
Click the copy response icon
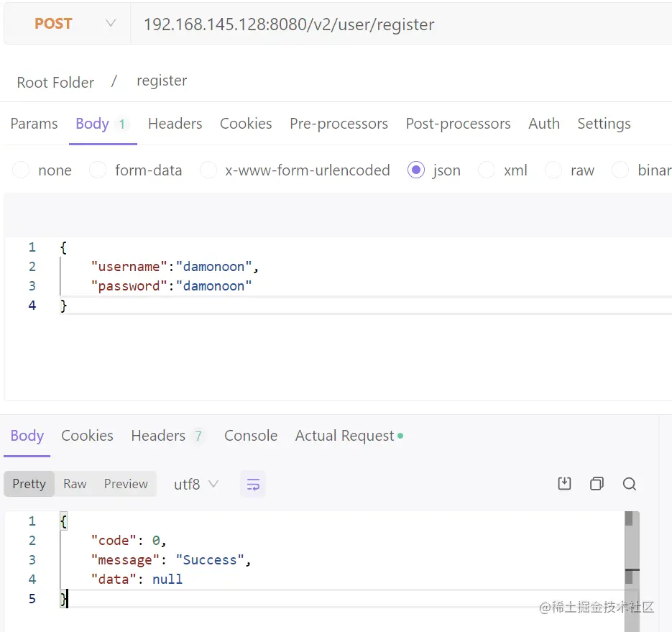[597, 484]
